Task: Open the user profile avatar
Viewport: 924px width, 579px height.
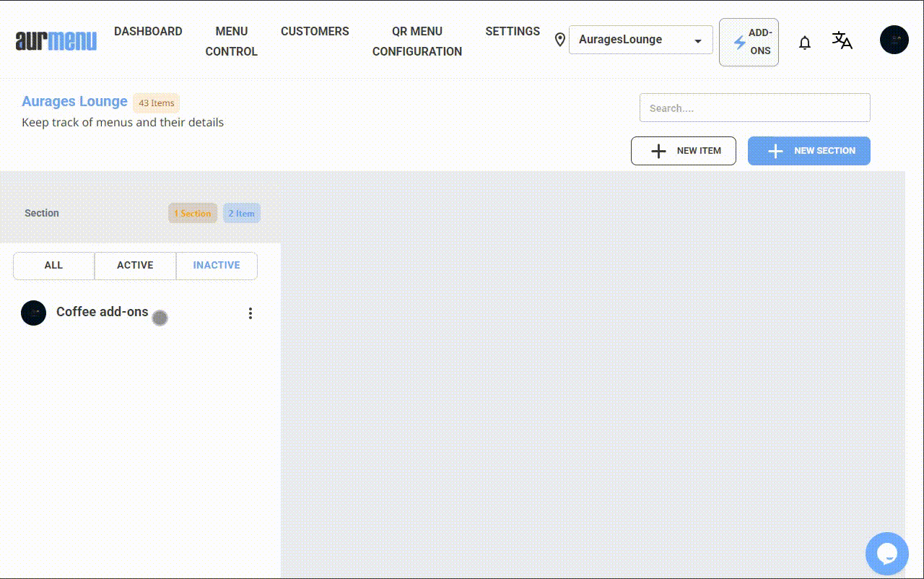Action: click(x=894, y=40)
